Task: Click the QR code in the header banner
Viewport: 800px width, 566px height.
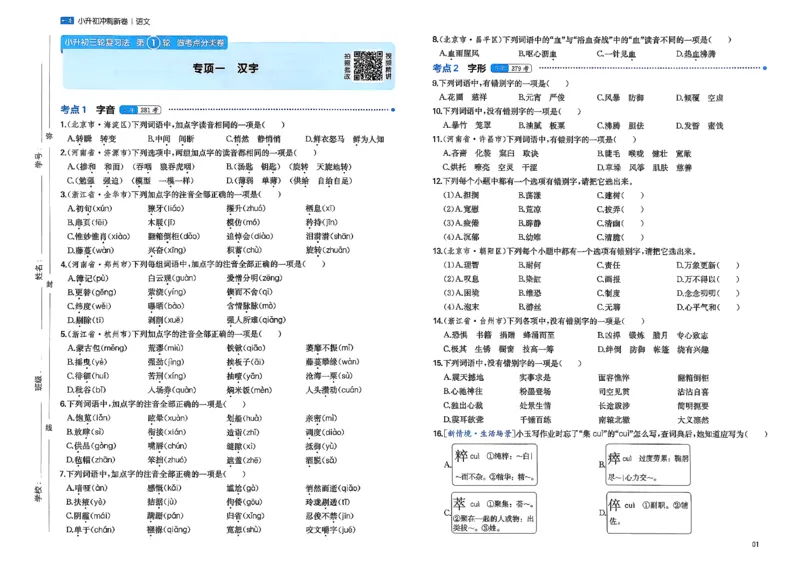Action: click(368, 65)
